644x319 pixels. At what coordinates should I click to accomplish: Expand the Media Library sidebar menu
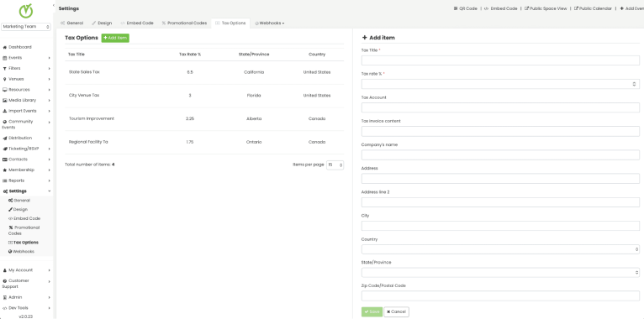pos(26,101)
